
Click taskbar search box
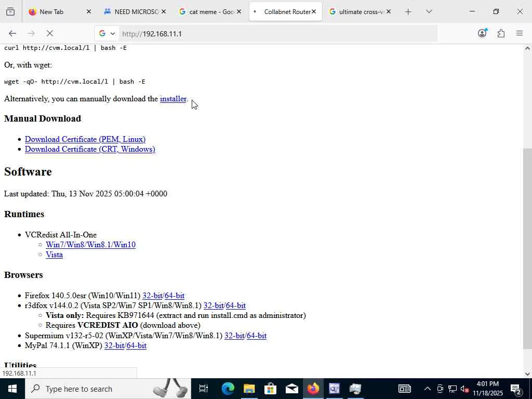click(108, 389)
